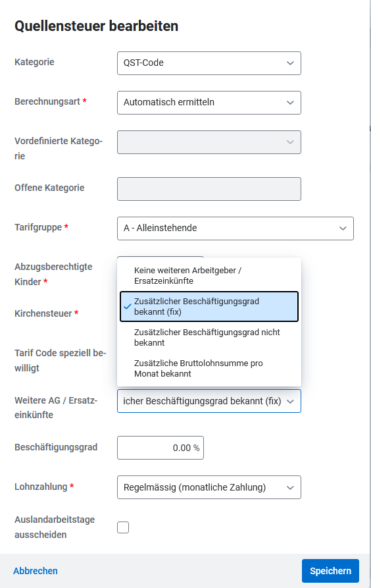Image resolution: width=371 pixels, height=588 pixels.
Task: Choose Zusätzlicher Beschäftigungsgrad bekannt (fix) option
Action: (209, 306)
